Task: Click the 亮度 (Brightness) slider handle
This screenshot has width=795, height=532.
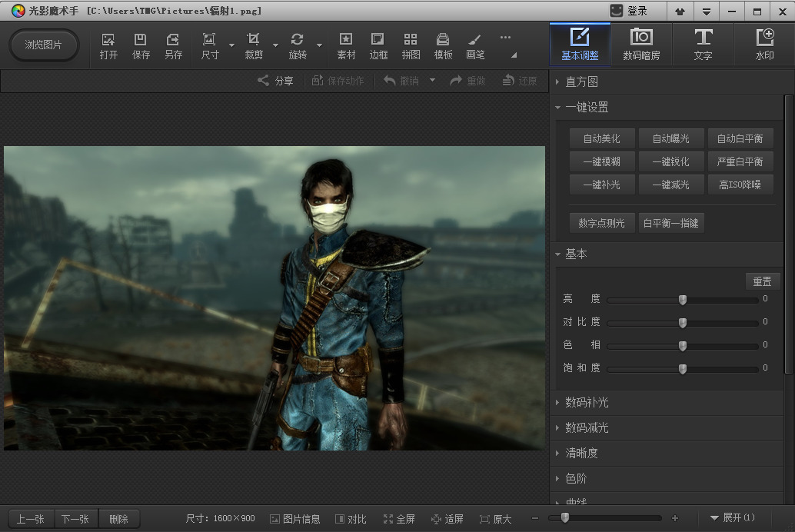Action: 682,300
